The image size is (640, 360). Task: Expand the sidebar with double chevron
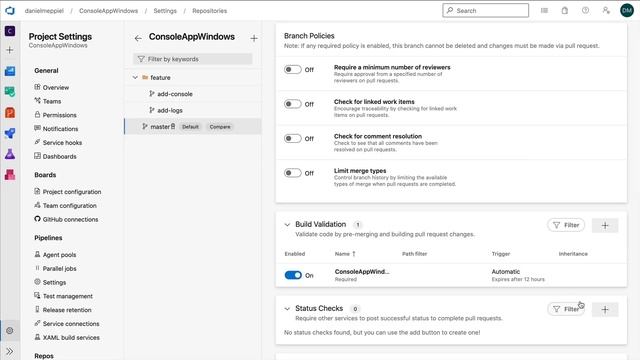click(x=10, y=351)
